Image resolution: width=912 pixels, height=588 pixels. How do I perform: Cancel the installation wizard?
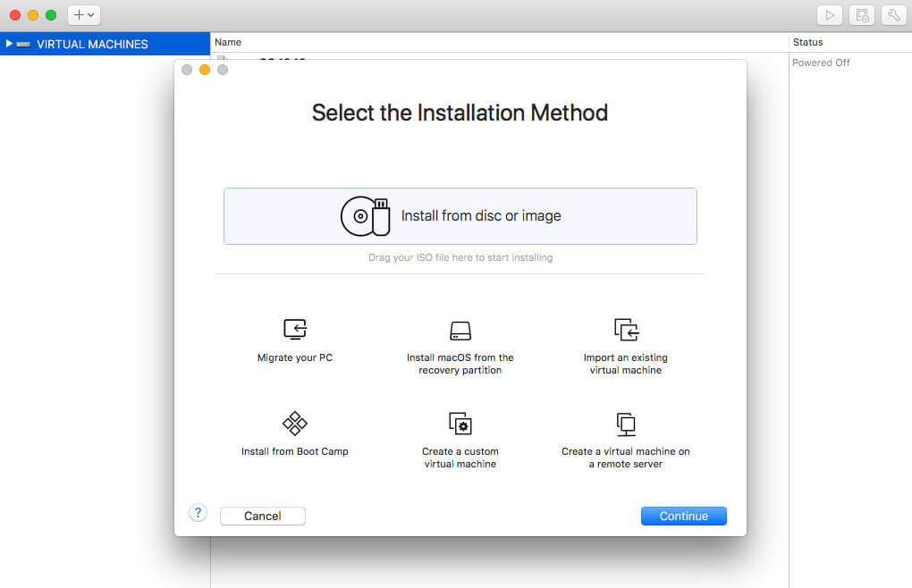262,516
